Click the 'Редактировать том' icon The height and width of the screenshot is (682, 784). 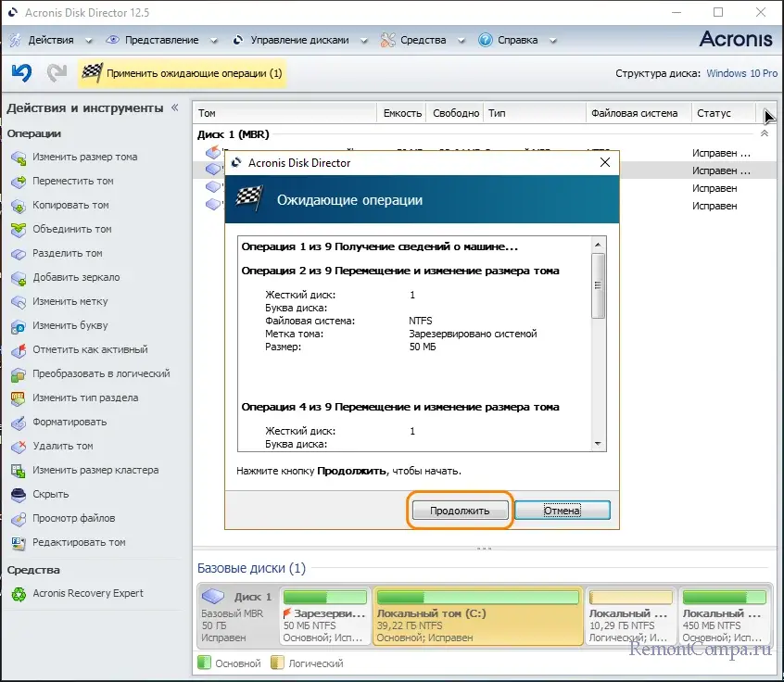19,542
